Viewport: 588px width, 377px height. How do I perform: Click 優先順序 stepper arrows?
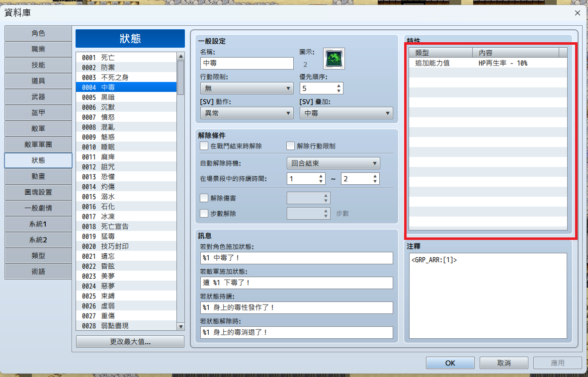pos(338,88)
